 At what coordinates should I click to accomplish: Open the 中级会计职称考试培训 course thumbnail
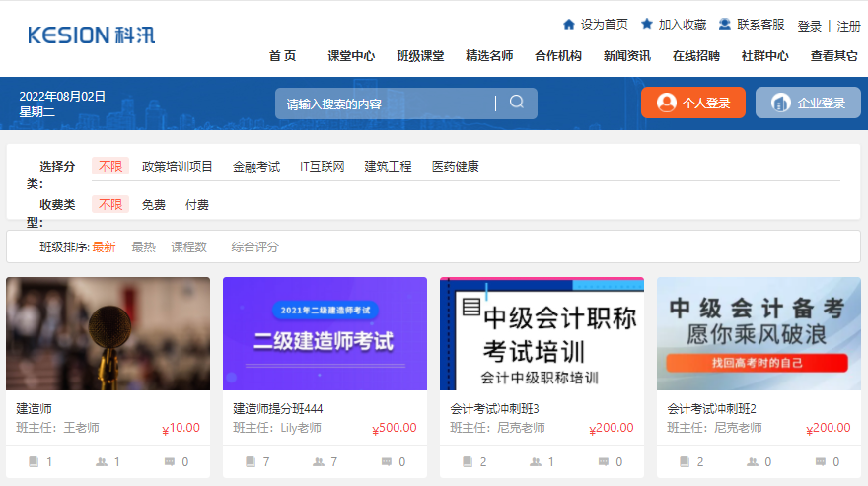[542, 333]
